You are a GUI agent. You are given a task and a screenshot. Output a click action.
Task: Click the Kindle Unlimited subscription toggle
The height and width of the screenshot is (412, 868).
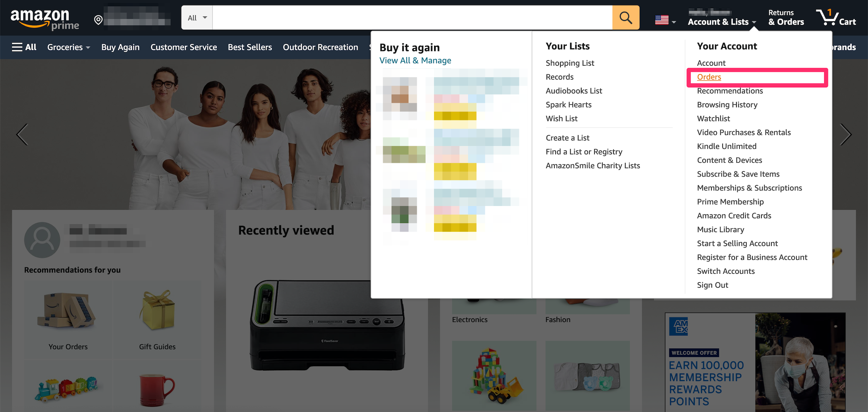pyautogui.click(x=726, y=146)
